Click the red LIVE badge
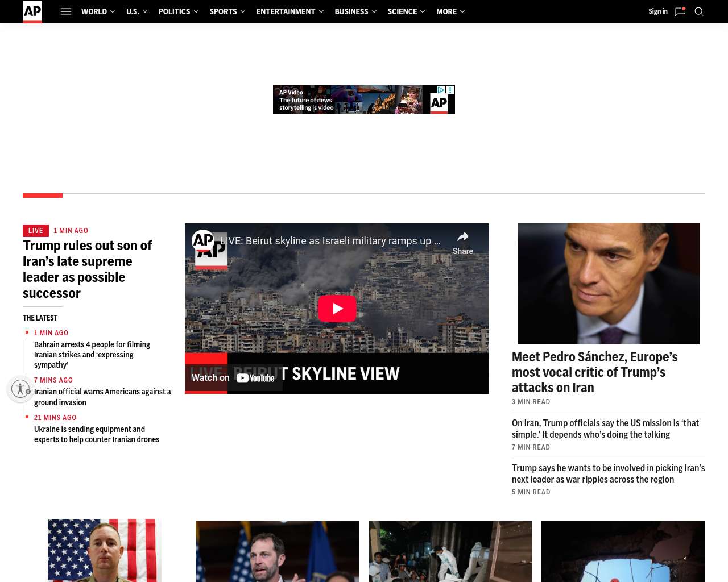728x582 pixels. [36, 231]
